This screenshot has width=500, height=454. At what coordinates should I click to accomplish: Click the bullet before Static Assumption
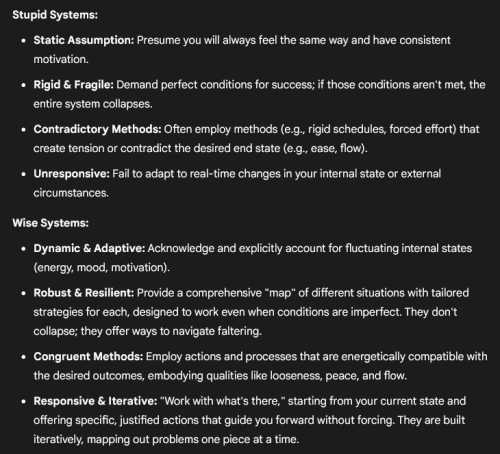click(x=23, y=41)
